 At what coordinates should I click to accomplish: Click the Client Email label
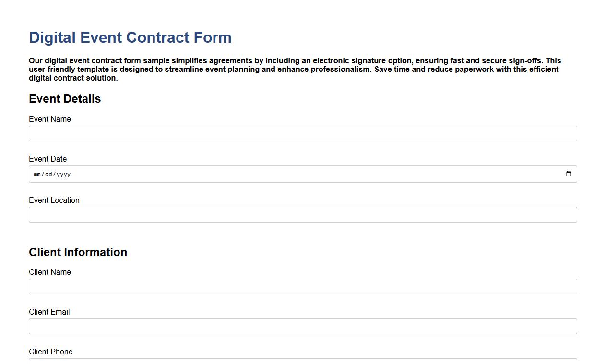(49, 312)
